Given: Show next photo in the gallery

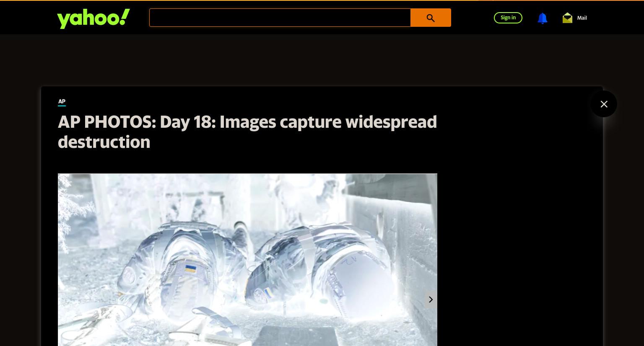Looking at the screenshot, I should click(x=431, y=300).
